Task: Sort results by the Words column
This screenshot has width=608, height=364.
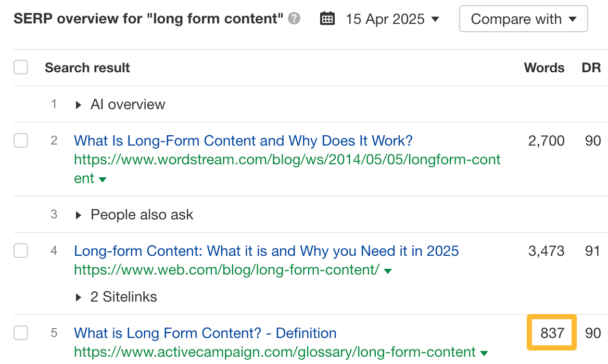Action: [x=544, y=68]
